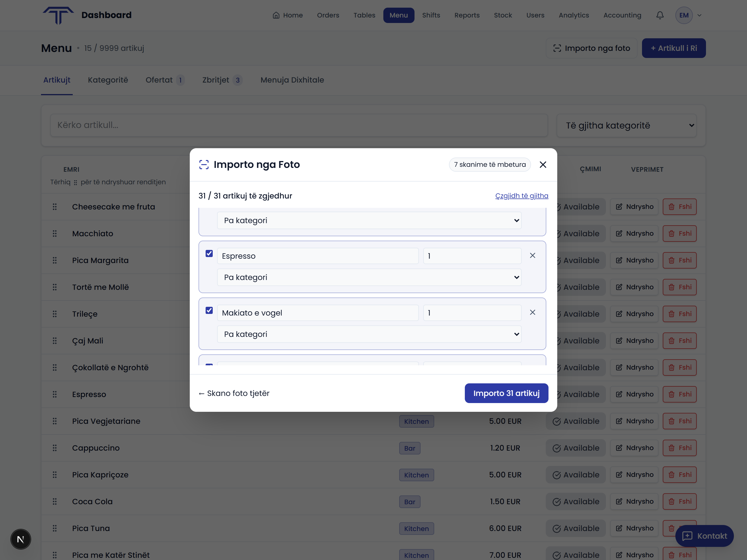Click the Kërko artikull search field
The image size is (747, 560).
(299, 125)
